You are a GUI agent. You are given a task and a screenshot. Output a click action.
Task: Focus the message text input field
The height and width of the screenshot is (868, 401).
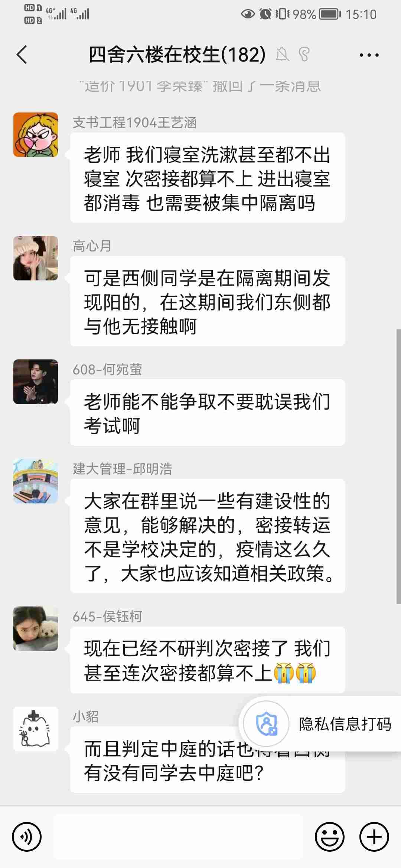pyautogui.click(x=178, y=837)
